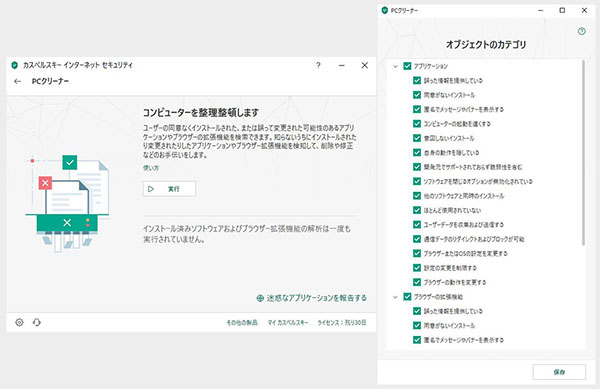Viewport: 600px width, 389px height.
Task: Uncheck 意図しないインストール
Action: [417, 138]
